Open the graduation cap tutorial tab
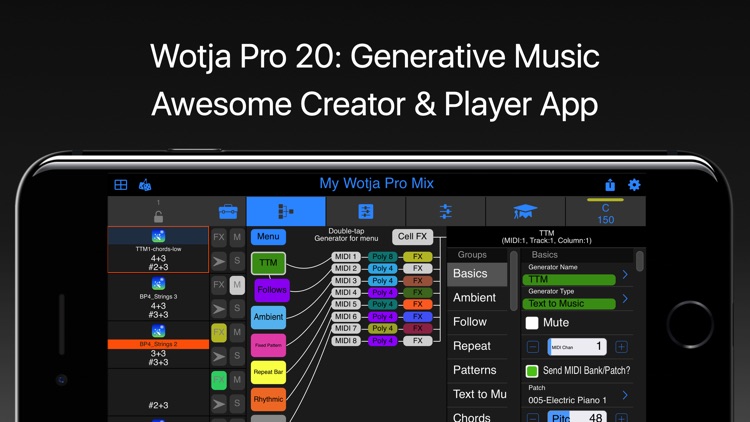750x422 pixels. pos(525,211)
